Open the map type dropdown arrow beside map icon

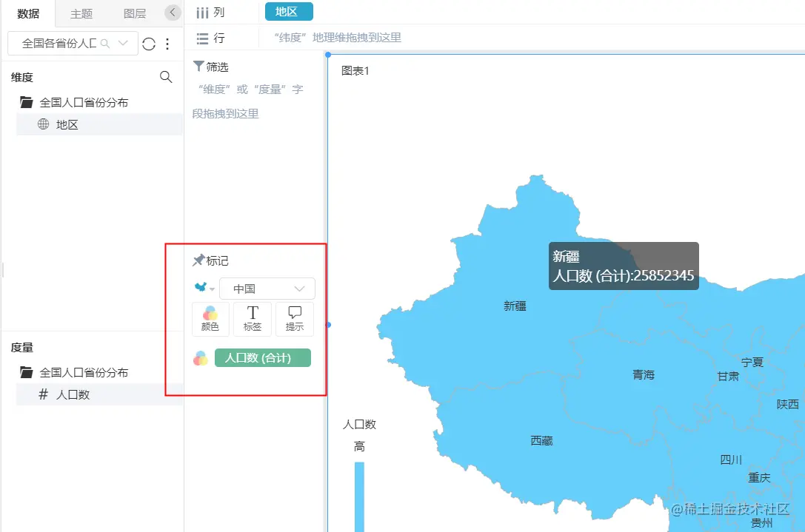[x=210, y=289]
